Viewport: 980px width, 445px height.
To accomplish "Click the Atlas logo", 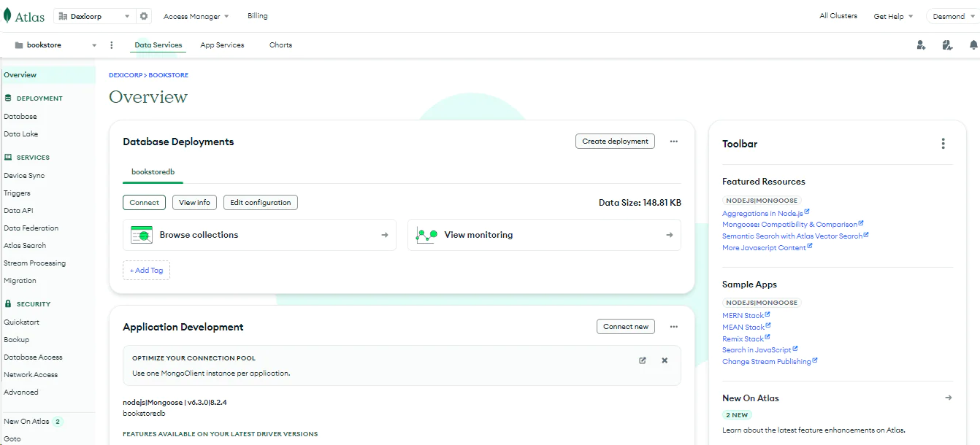I will (x=24, y=16).
